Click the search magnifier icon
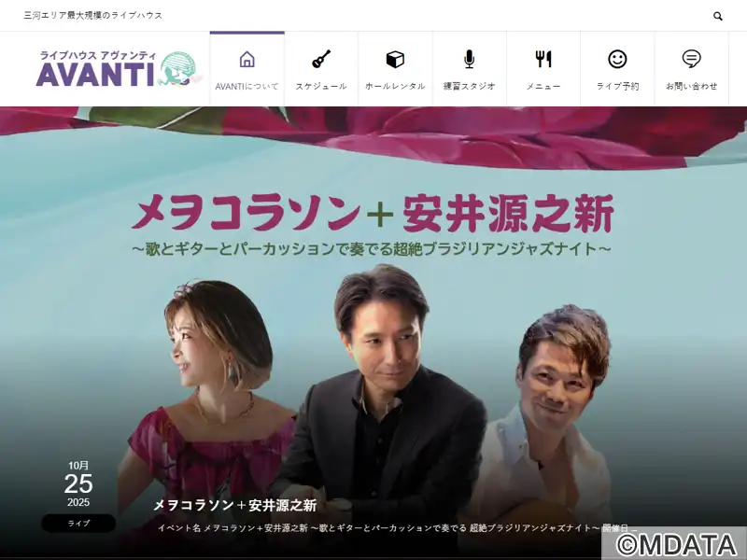This screenshot has height=560, width=747. [x=717, y=16]
